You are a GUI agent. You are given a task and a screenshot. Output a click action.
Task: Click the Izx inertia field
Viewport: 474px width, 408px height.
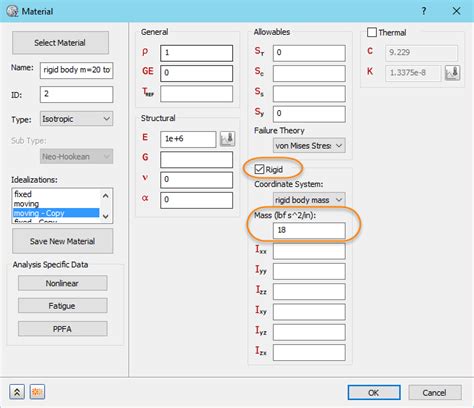tap(309, 352)
